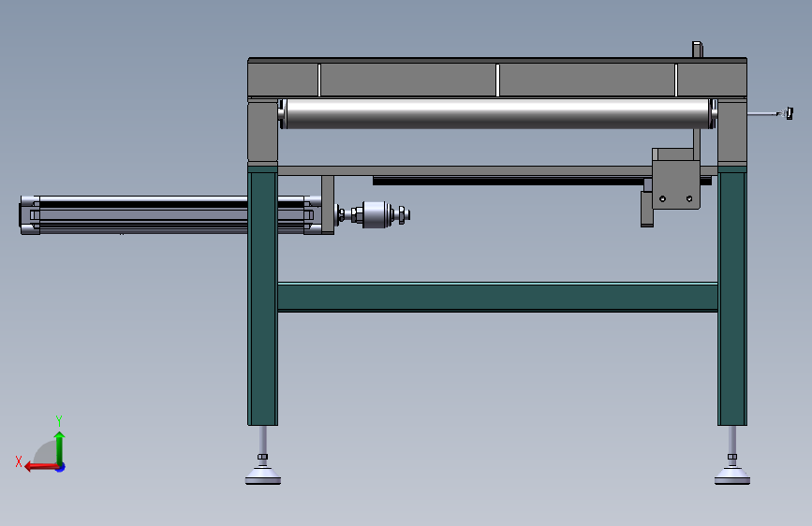Select the right gray corner block
Image resolution: width=812 pixels, height=526 pixels.
pyautogui.click(x=732, y=133)
